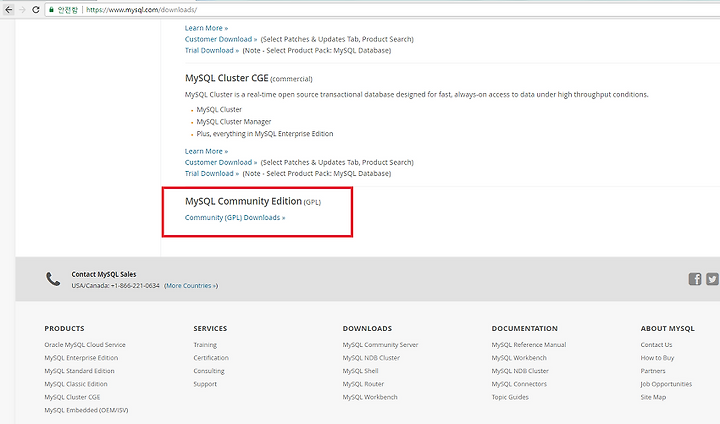Open MySQL Workbench under Documentation
The height and width of the screenshot is (424, 720).
[x=519, y=358]
